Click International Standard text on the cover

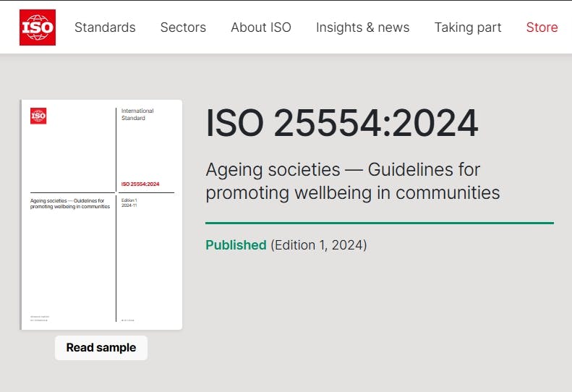137,114
